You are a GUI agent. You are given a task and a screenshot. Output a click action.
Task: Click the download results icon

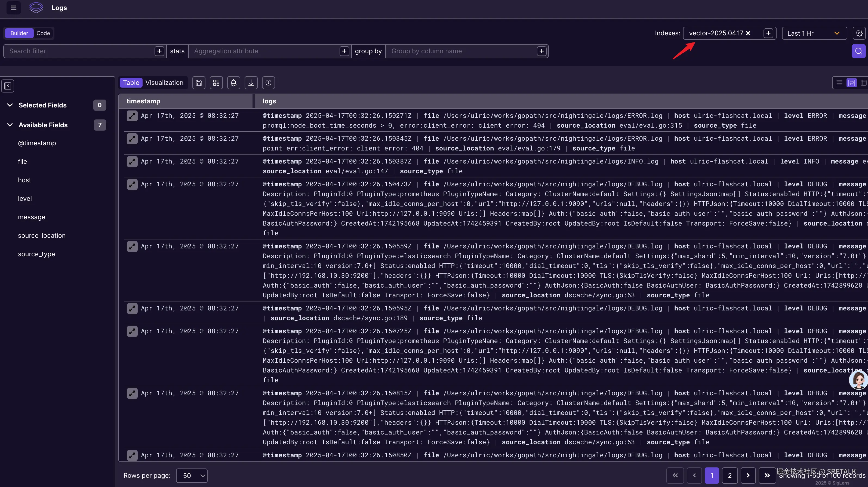coord(251,83)
